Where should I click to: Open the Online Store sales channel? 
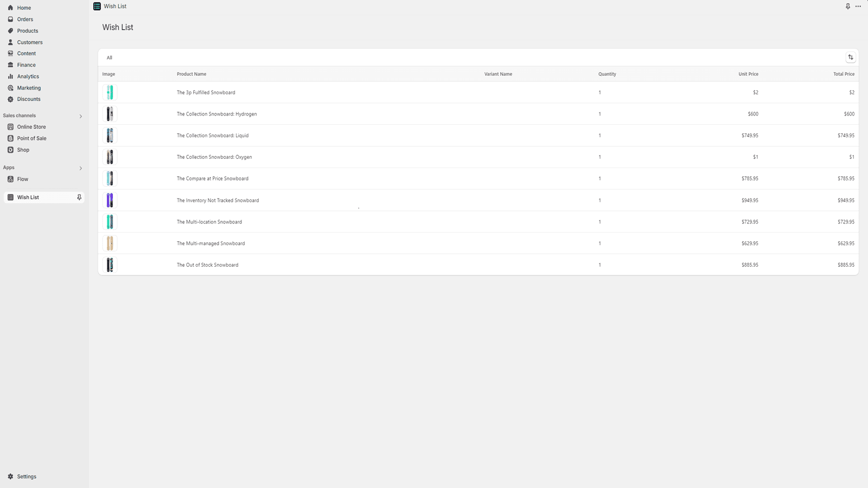32,126
